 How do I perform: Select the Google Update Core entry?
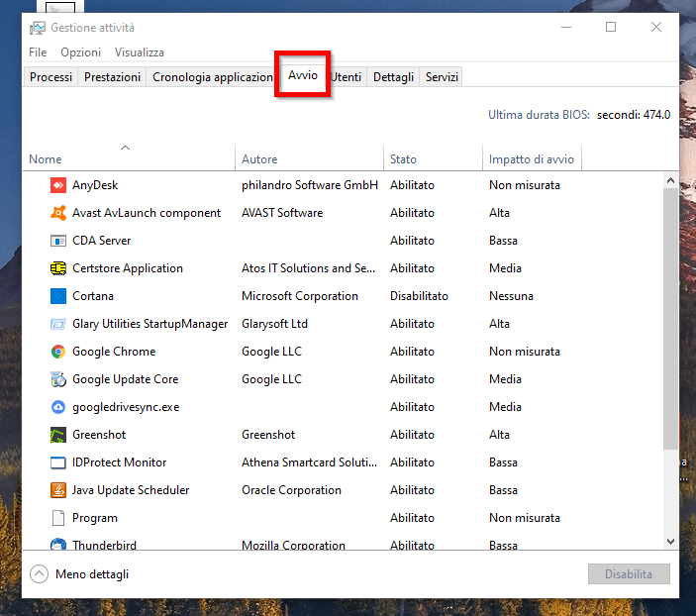tap(125, 379)
